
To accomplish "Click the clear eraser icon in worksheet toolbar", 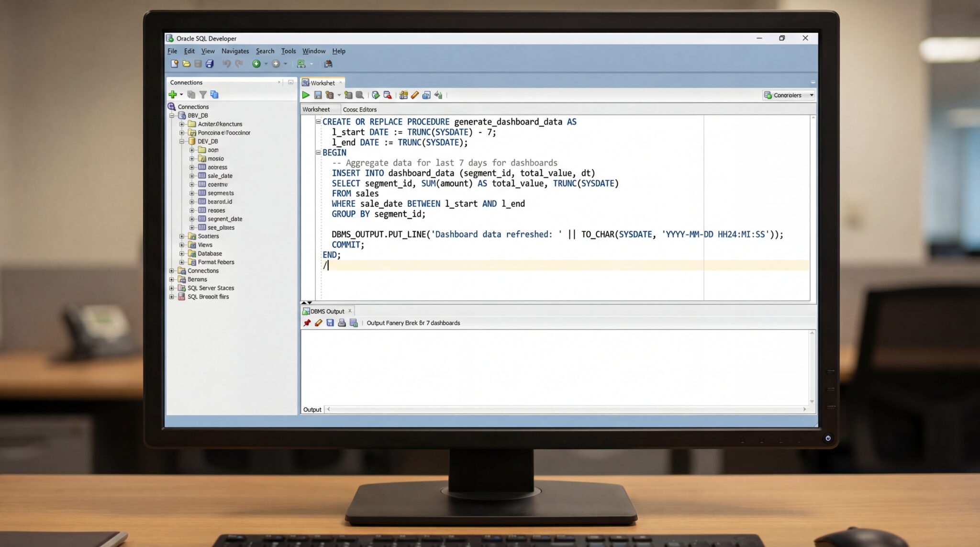I will coord(415,95).
